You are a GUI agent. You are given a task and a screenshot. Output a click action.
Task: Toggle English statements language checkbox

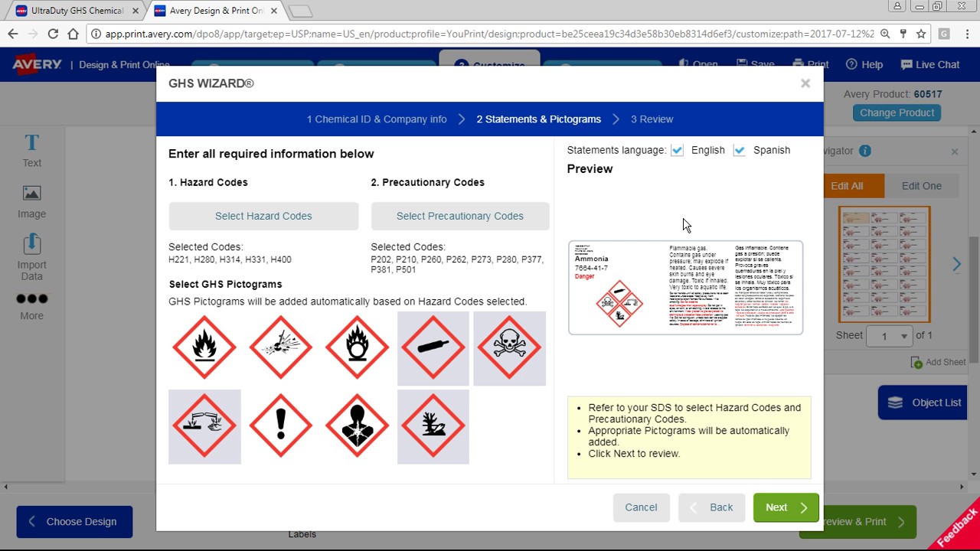677,150
